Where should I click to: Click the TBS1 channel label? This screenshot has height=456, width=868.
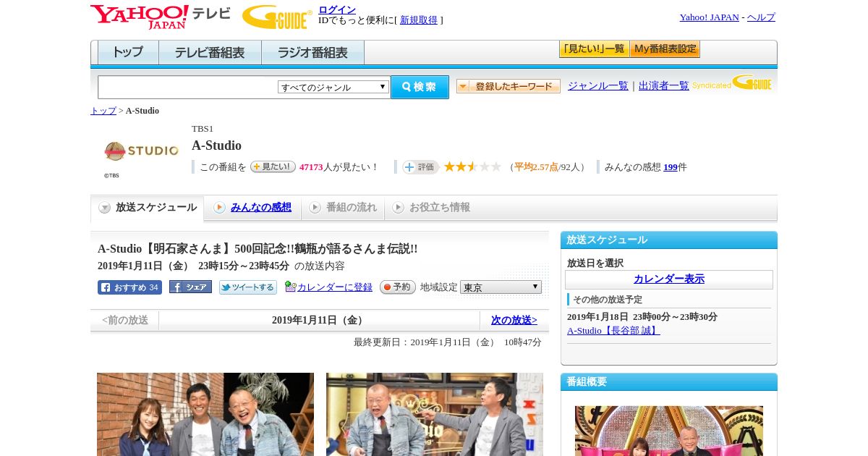203,129
